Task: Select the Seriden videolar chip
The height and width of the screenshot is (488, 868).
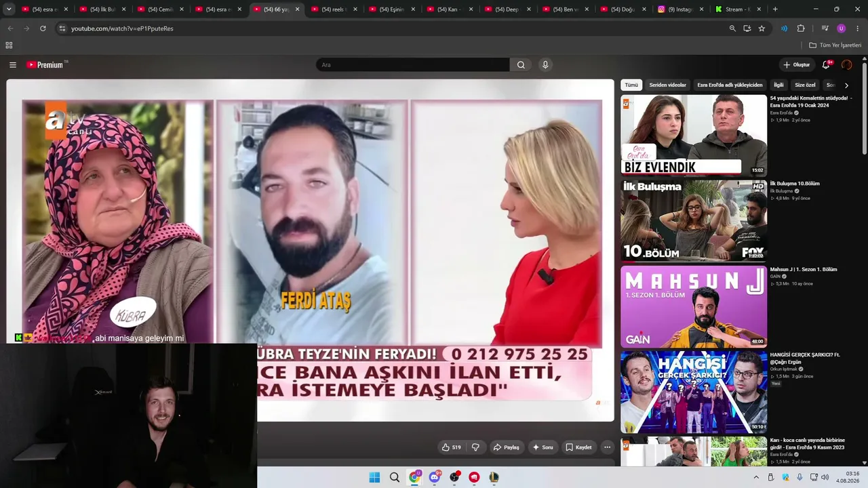Action: click(668, 85)
